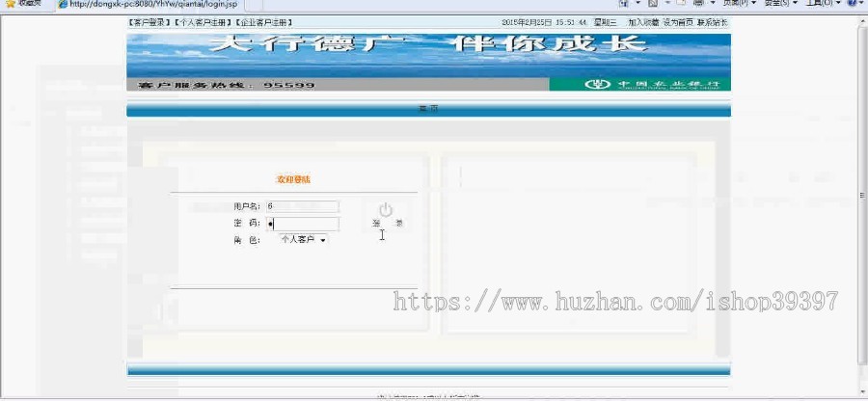Click the IE page icon on login.jsp tab
The width and height of the screenshot is (868, 401).
(63, 4)
